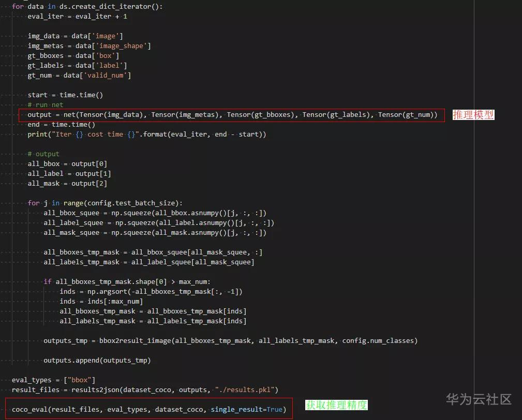Click the line starting 'all_label_squee = np.squeeze'
This screenshot has width=522, height=420.
159,222
